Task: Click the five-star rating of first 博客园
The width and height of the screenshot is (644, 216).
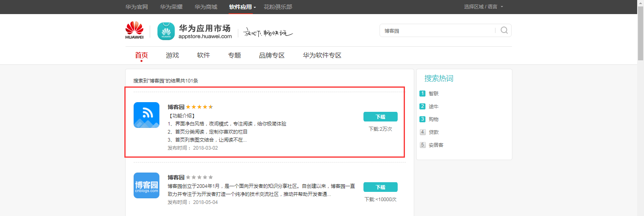Action: click(x=199, y=107)
